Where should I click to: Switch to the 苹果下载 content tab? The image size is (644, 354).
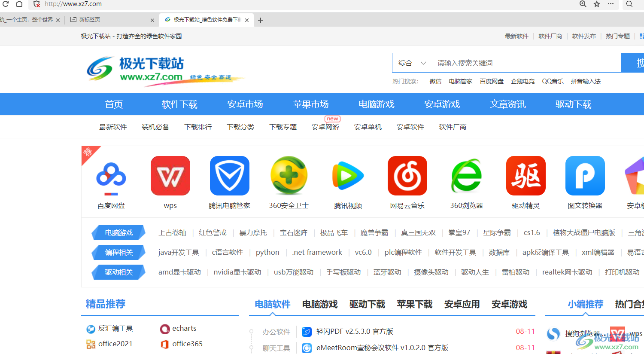[415, 305]
